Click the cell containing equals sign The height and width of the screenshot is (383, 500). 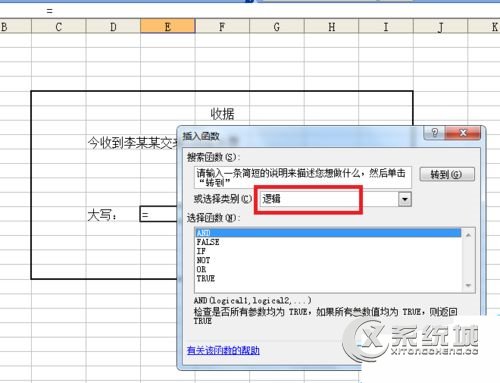pos(159,214)
